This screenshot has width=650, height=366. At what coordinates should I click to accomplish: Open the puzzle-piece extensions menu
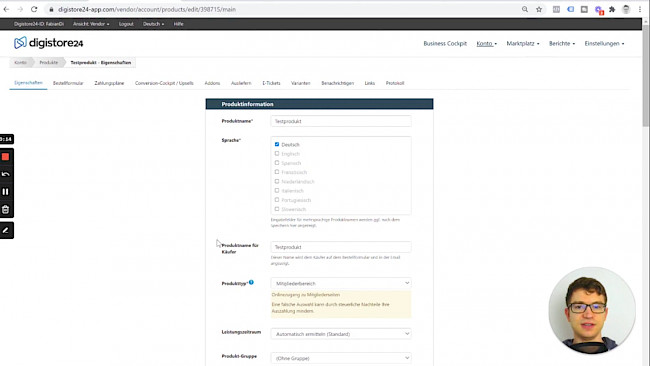pos(612,9)
